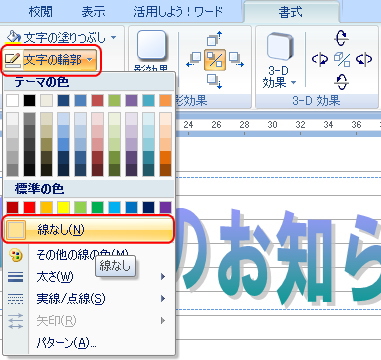The image size is (381, 360).
Task: Nudge shadow down
Action: 214,81
